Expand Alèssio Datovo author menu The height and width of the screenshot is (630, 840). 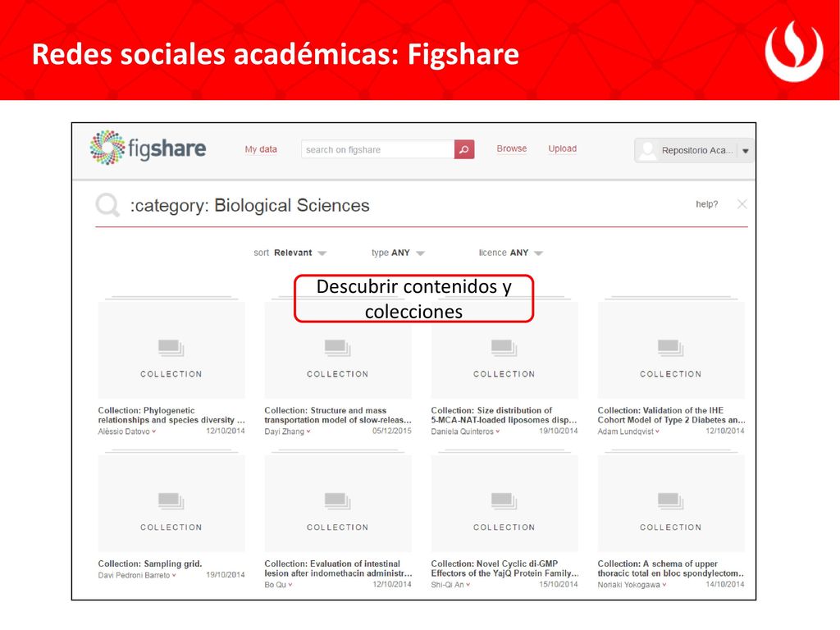click(x=153, y=431)
